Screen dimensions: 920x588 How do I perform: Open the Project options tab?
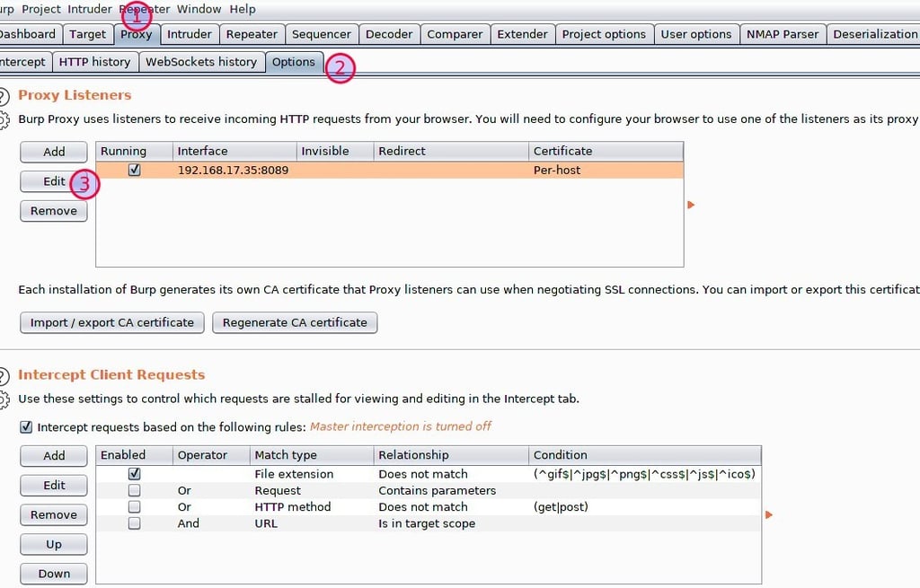604,34
